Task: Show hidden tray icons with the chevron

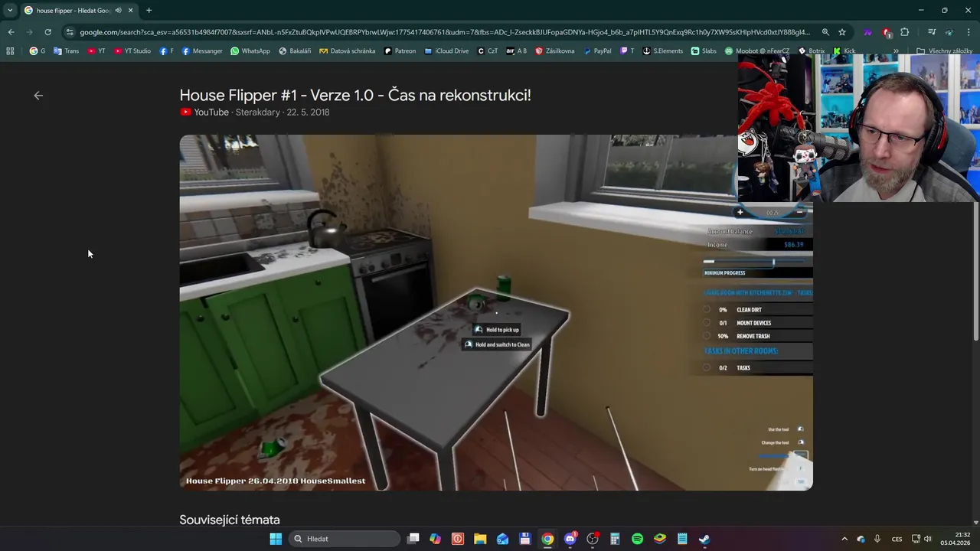Action: coord(844,539)
